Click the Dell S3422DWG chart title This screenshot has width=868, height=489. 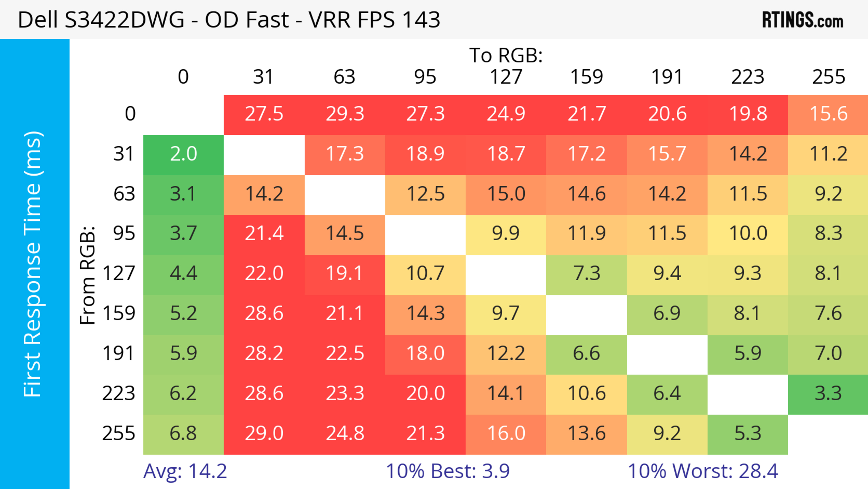229,19
